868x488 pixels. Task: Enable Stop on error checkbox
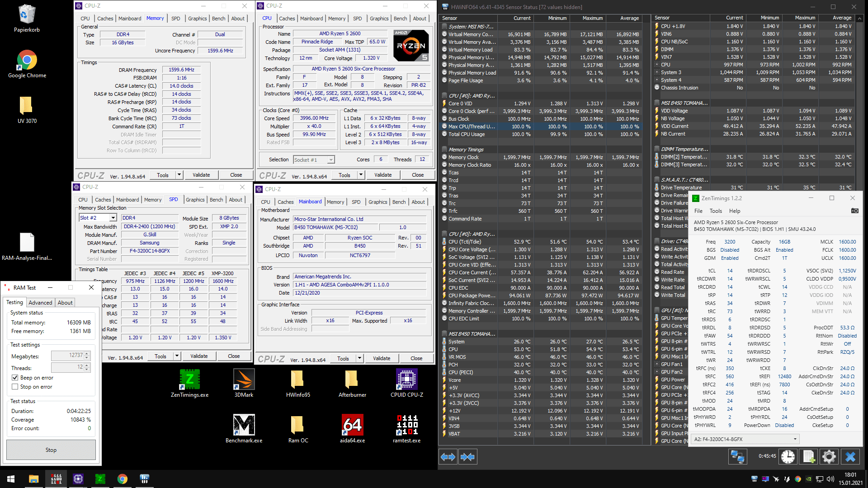tap(15, 387)
